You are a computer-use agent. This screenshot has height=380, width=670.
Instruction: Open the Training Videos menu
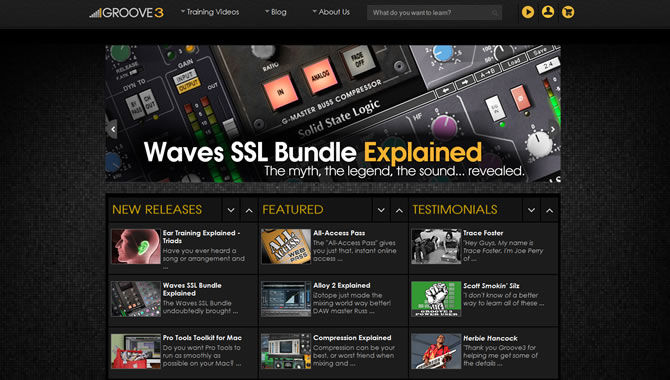coord(210,12)
